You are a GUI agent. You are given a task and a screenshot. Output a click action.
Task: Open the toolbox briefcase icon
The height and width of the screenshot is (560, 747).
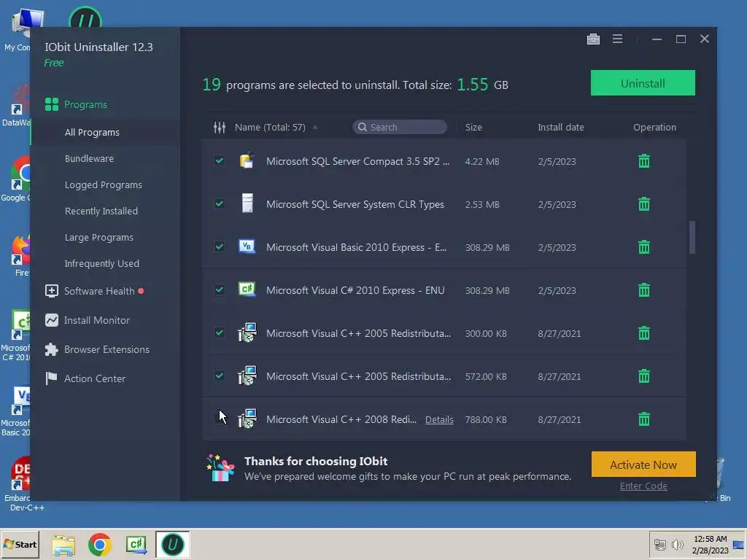(593, 39)
